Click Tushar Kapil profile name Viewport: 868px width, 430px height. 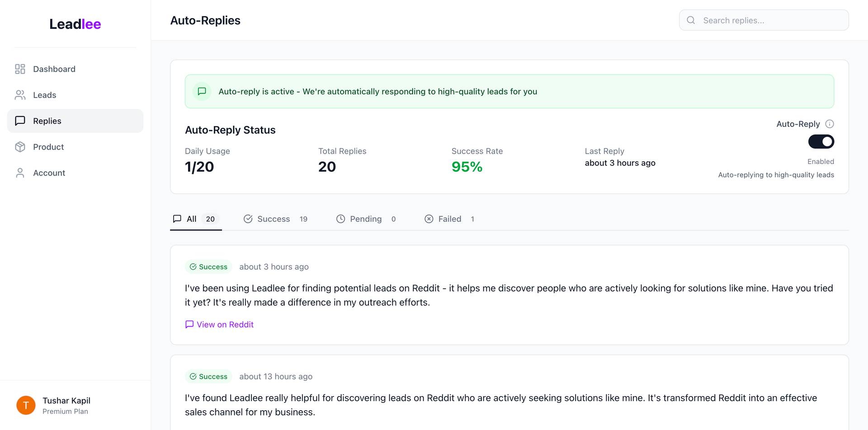66,401
